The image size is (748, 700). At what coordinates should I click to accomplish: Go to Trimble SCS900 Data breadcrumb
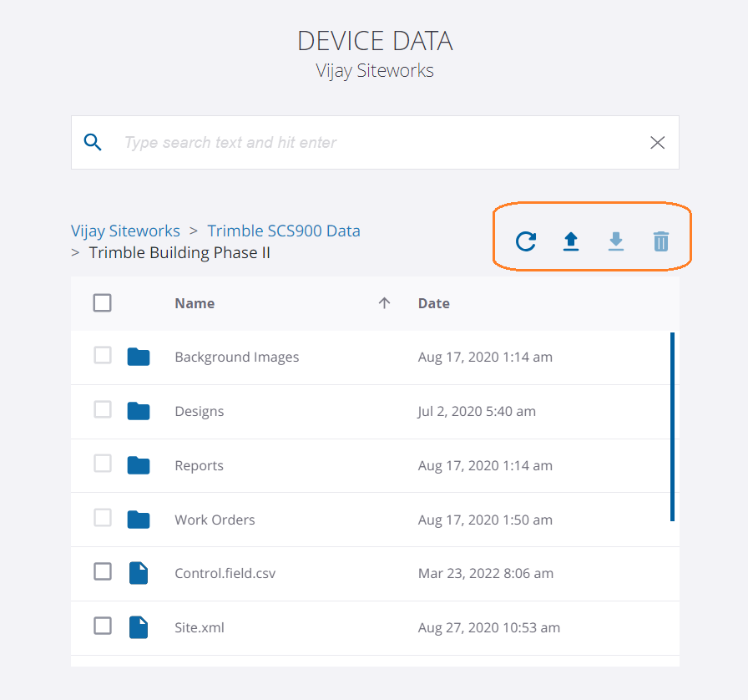pos(284,231)
